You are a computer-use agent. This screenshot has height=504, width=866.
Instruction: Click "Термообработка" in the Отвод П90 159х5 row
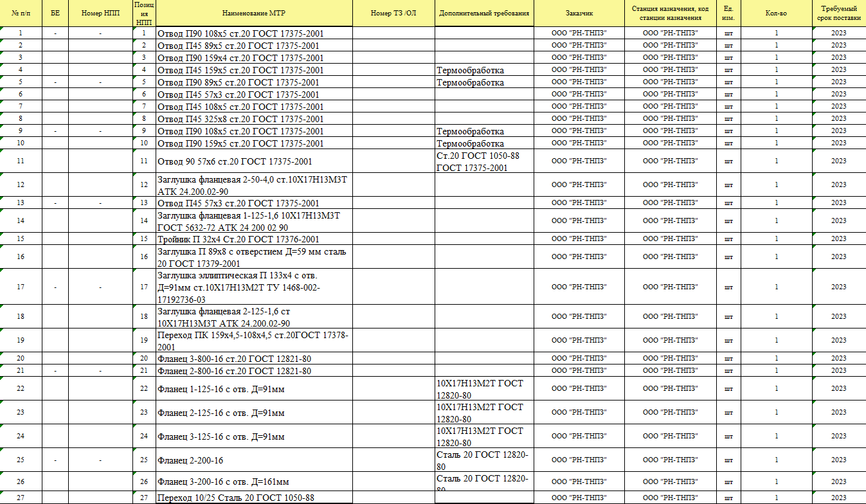[x=485, y=143]
